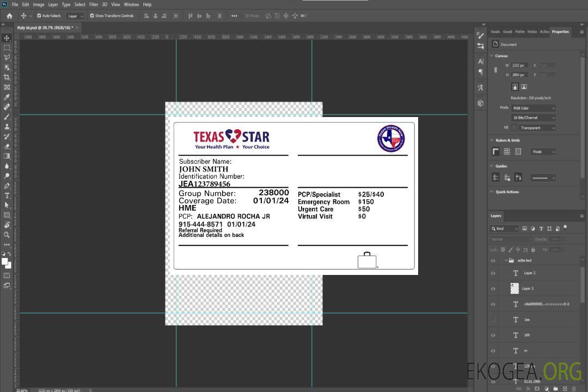Open the Paragraph panel icon
Screen dimensions: 588x392
click(x=481, y=72)
